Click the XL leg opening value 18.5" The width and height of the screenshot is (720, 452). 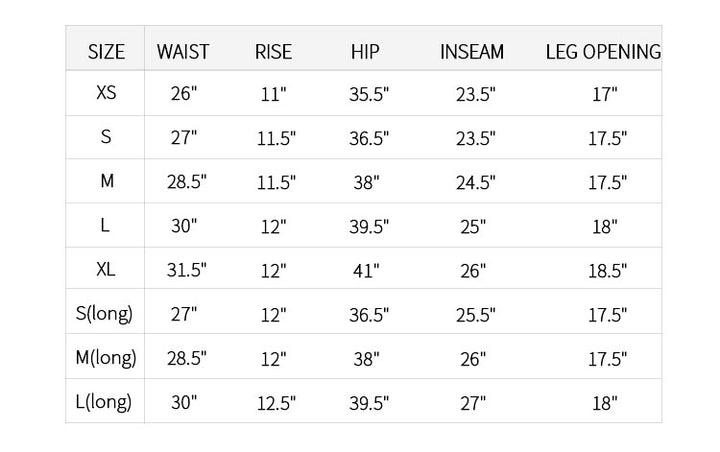point(608,271)
